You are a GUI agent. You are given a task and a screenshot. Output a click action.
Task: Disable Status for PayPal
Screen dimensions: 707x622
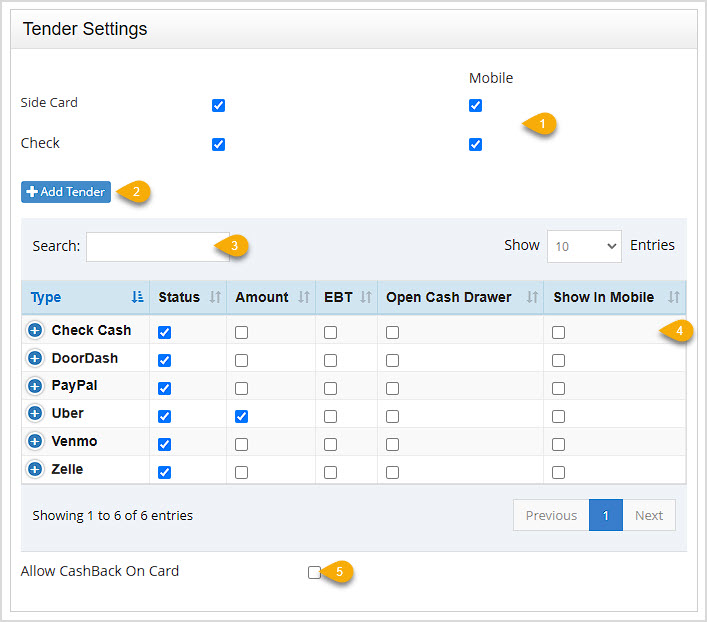point(165,388)
